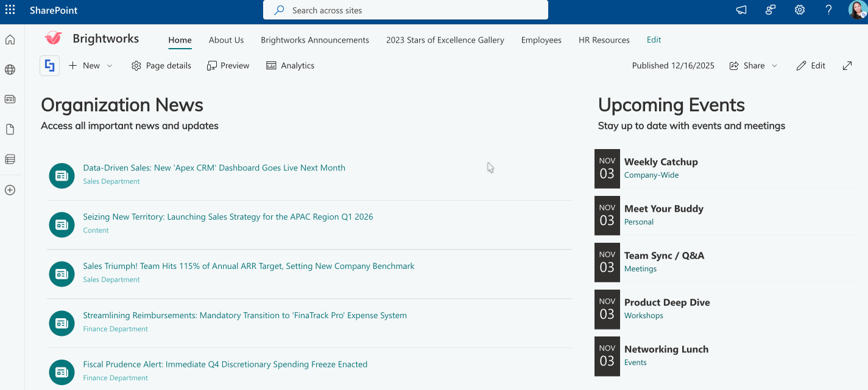Open the HR Resources page
The height and width of the screenshot is (390, 868).
click(x=604, y=40)
